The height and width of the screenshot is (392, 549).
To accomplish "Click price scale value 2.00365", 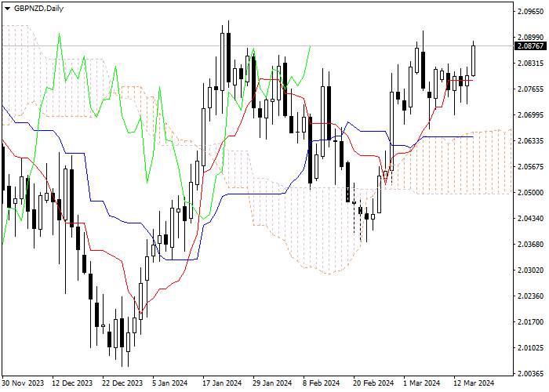I will coord(530,373).
